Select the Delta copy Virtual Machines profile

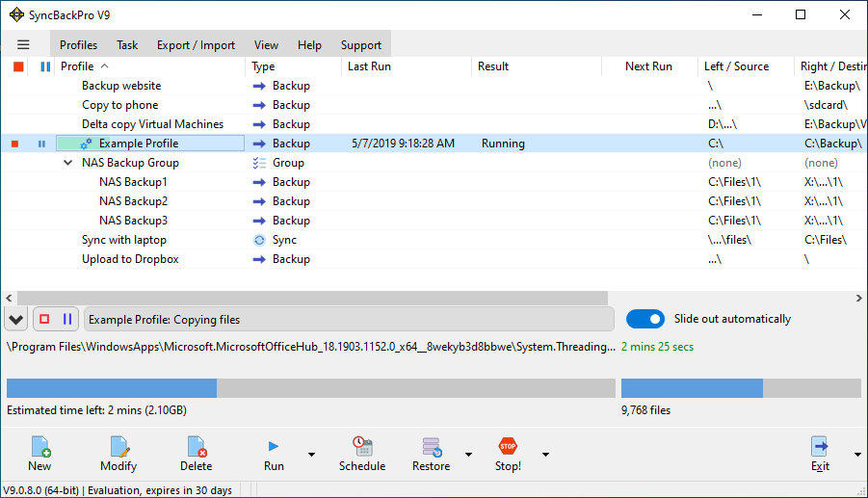tap(153, 124)
